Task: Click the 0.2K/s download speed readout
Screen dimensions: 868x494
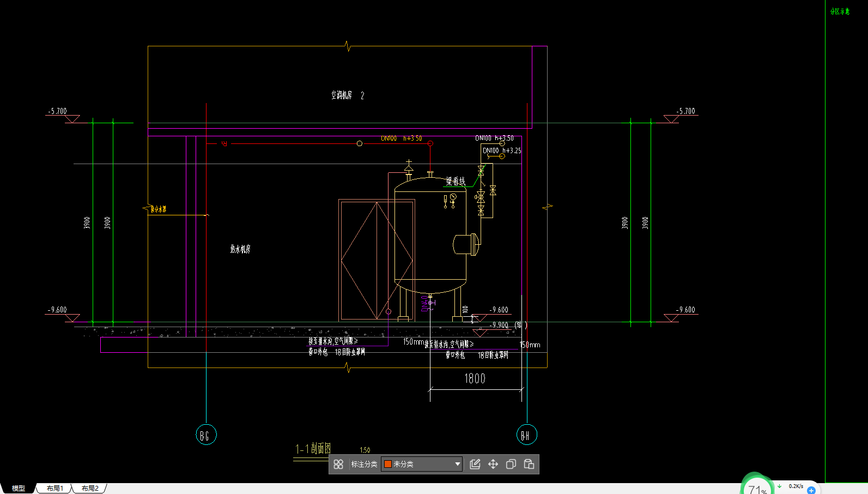Action: [796, 486]
